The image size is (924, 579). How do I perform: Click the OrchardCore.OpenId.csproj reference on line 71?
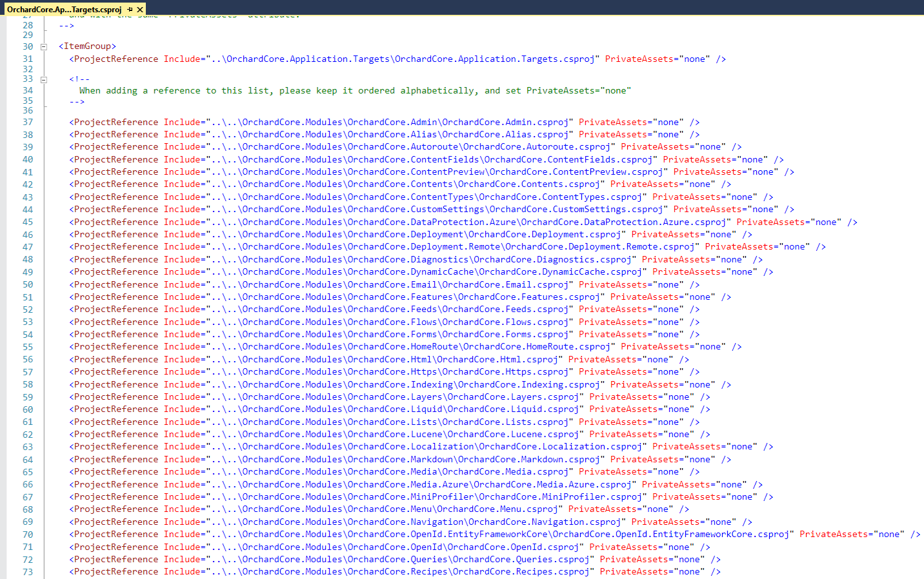(390, 547)
